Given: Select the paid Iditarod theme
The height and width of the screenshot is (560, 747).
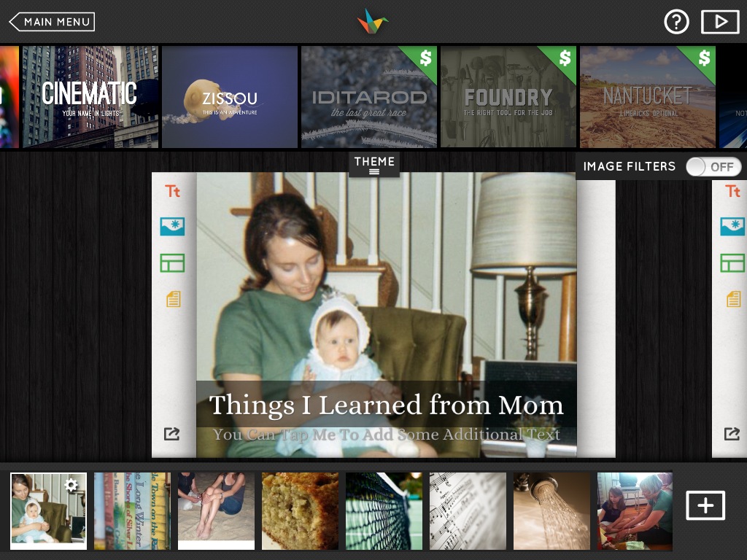Looking at the screenshot, I should (368, 97).
